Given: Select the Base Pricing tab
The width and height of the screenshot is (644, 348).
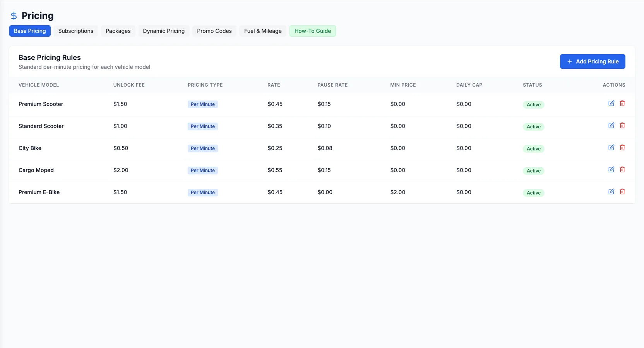Looking at the screenshot, I should point(30,31).
